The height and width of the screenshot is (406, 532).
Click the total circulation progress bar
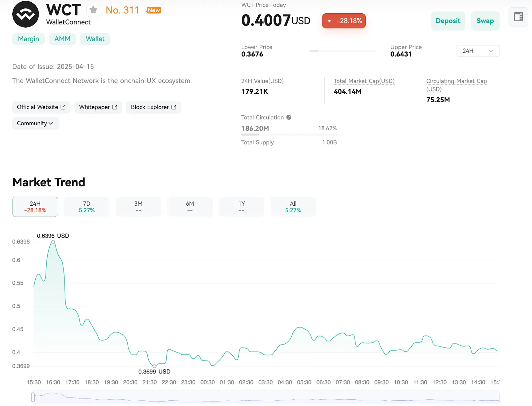point(289,135)
